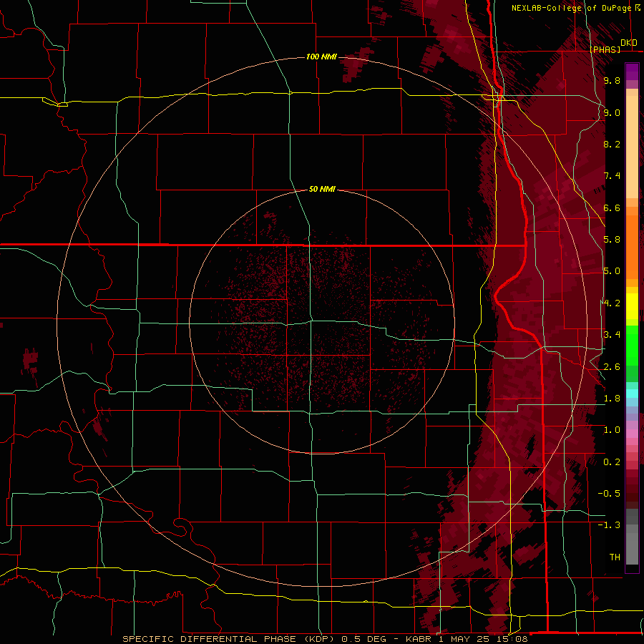
Task: Click the "1 MAY 25 15:08" timestamp
Action: (483, 639)
